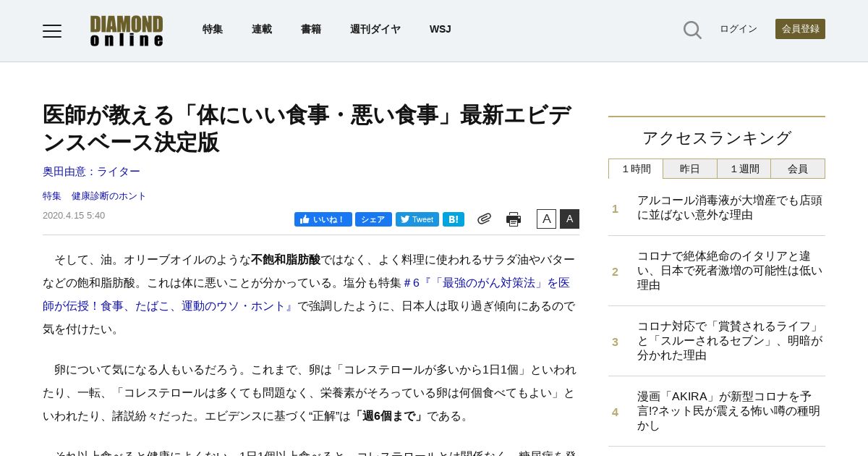Open ranking 2 コロナで絶体絶命のイタリア article

pyautogui.click(x=729, y=271)
